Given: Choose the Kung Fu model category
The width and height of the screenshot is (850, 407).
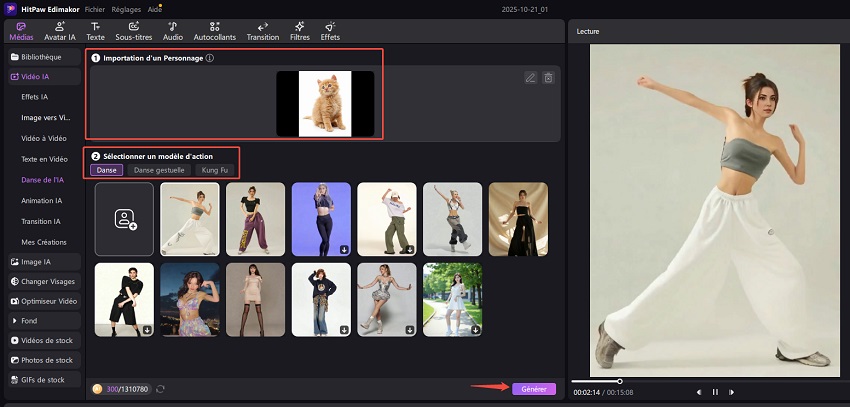Looking at the screenshot, I should [214, 170].
